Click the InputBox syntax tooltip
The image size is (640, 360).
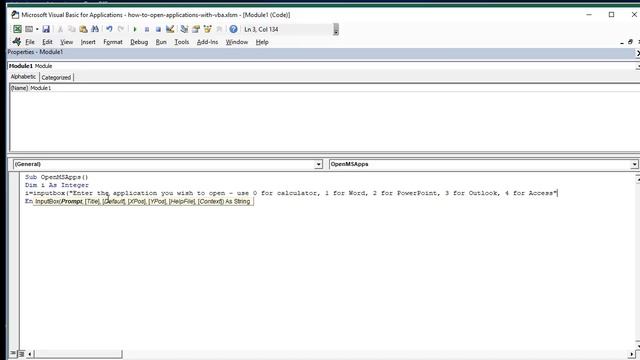143,201
